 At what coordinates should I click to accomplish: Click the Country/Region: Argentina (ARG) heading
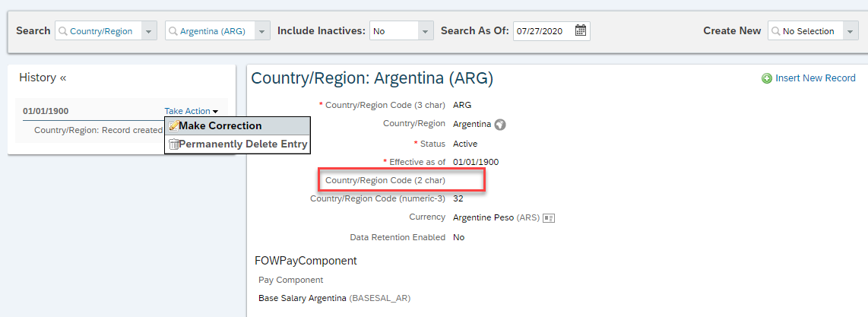[372, 78]
